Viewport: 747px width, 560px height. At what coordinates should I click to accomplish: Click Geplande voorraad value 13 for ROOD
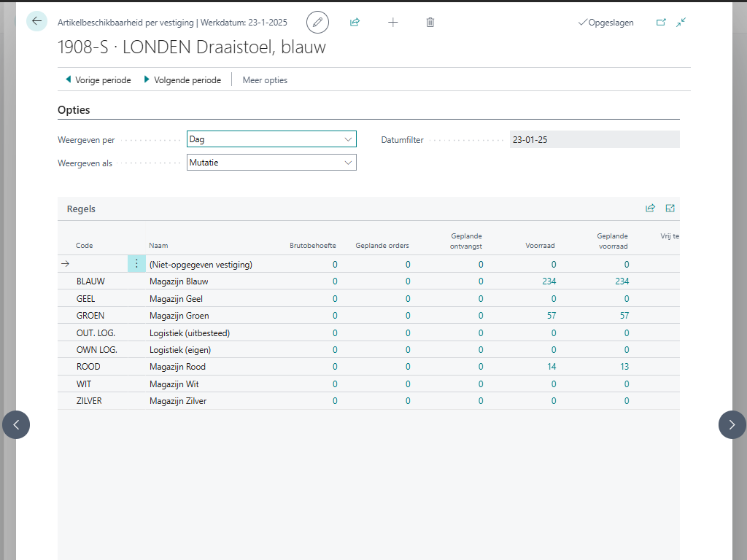click(624, 367)
